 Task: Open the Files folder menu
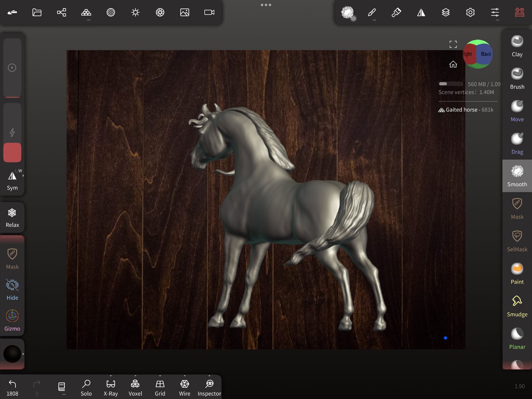(x=37, y=13)
